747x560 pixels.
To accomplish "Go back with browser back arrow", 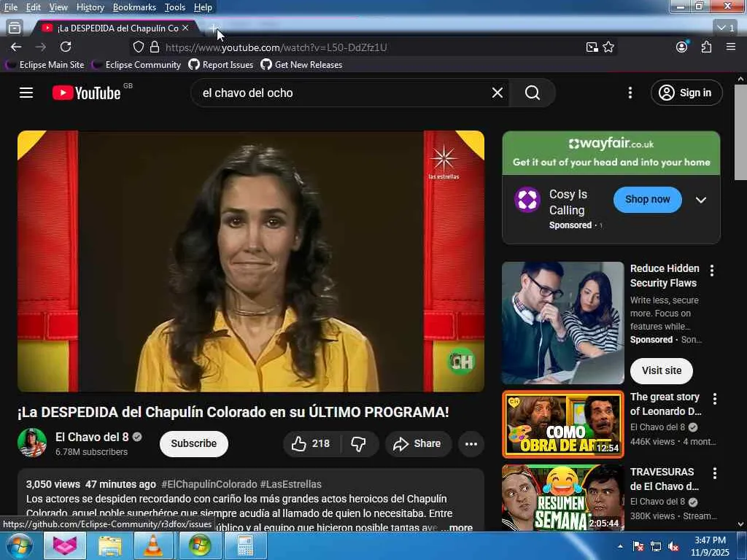I will [x=16, y=47].
